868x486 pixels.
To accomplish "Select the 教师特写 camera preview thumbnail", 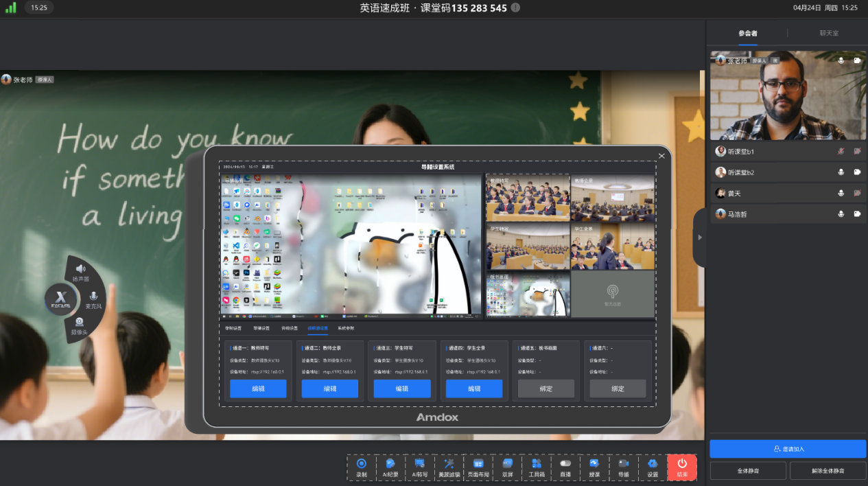I will pos(528,198).
